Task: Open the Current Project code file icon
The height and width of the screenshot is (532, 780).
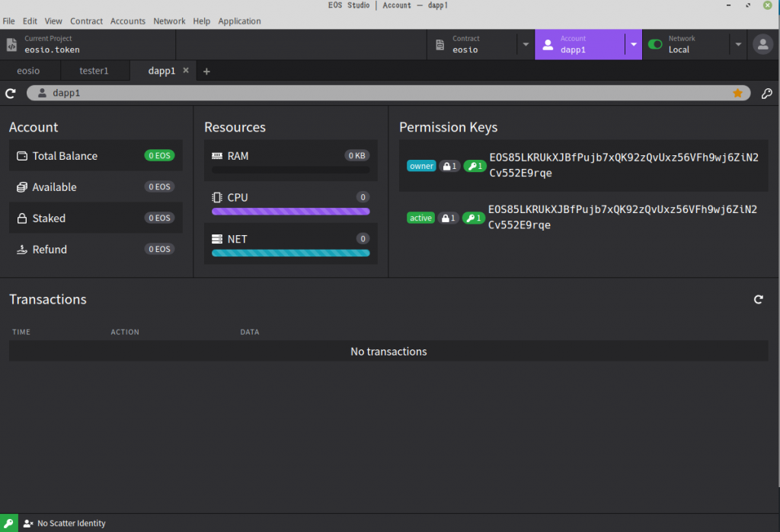Action: pyautogui.click(x=11, y=45)
